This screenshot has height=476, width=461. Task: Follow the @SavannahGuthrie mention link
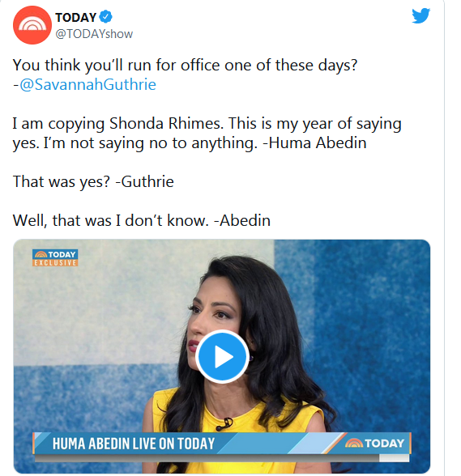click(88, 84)
